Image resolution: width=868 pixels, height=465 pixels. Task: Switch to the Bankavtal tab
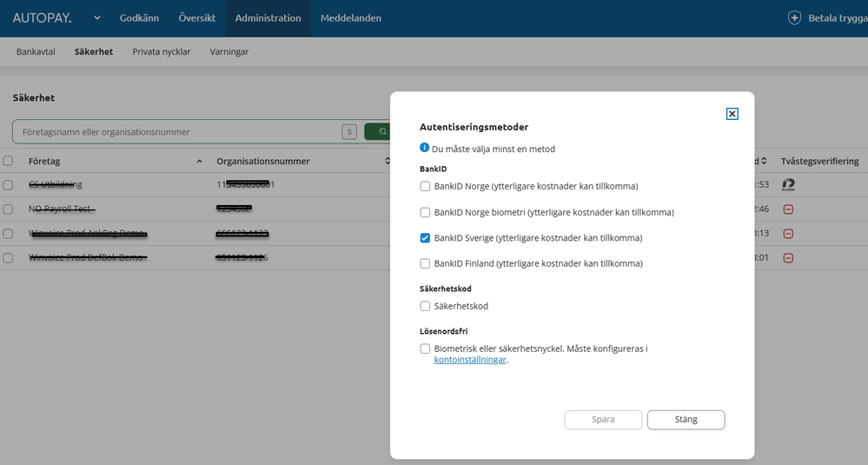pos(36,51)
